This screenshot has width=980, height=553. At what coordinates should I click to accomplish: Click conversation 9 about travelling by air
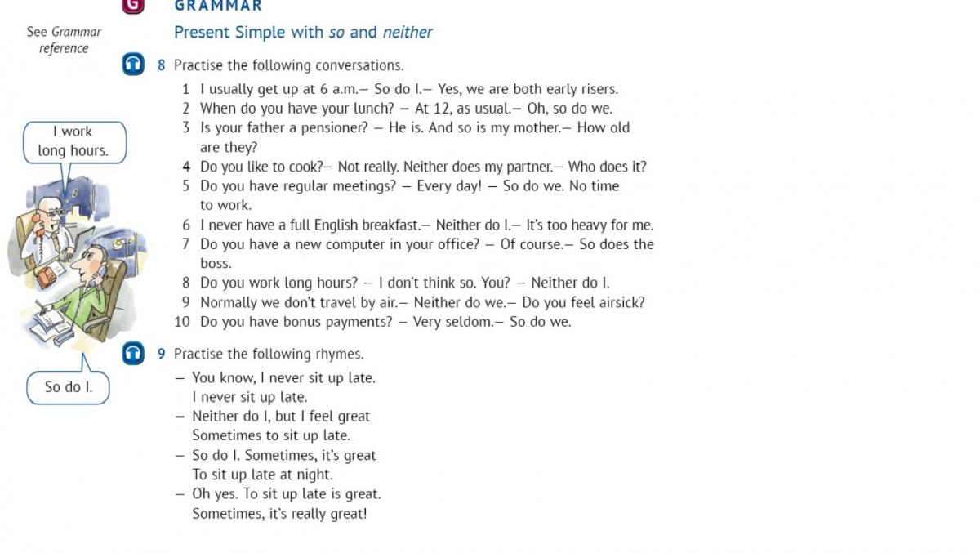click(422, 302)
